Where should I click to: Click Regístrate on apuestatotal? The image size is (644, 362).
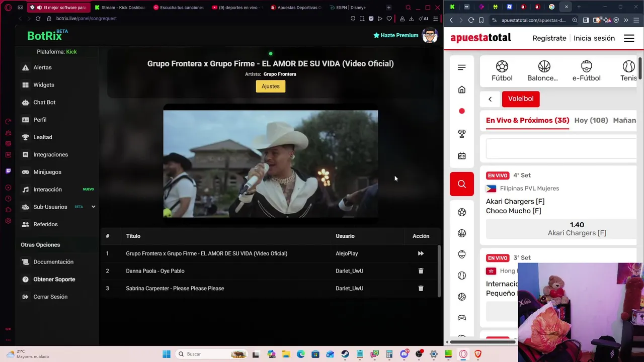coord(549,38)
